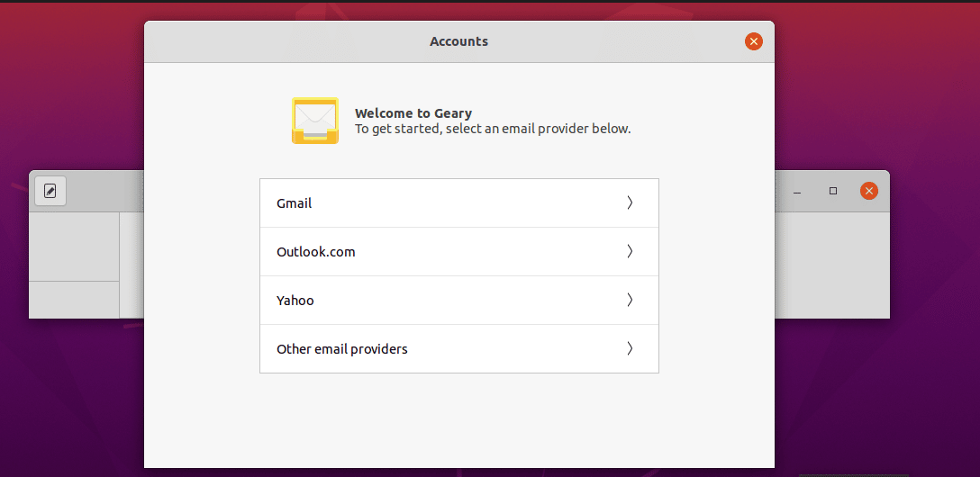Viewport: 980px width, 477px height.
Task: Click the Accounts dialog title bar
Action: pyautogui.click(x=458, y=41)
